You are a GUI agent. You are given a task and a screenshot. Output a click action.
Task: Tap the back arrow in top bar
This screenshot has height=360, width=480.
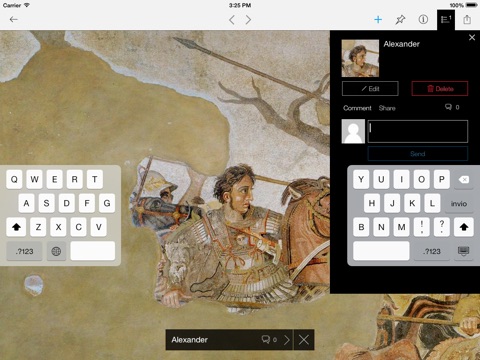coord(13,20)
